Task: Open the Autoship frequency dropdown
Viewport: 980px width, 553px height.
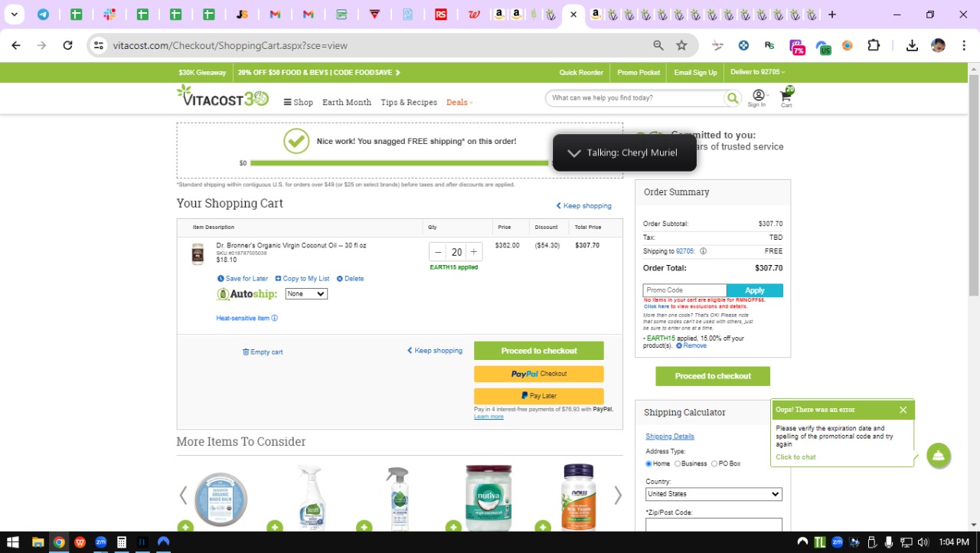Action: [306, 294]
